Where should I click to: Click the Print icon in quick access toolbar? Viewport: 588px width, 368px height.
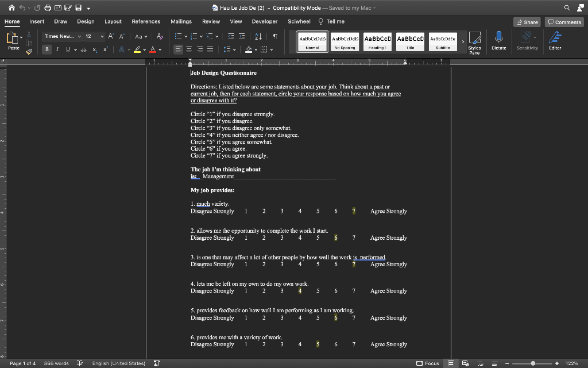click(x=48, y=7)
